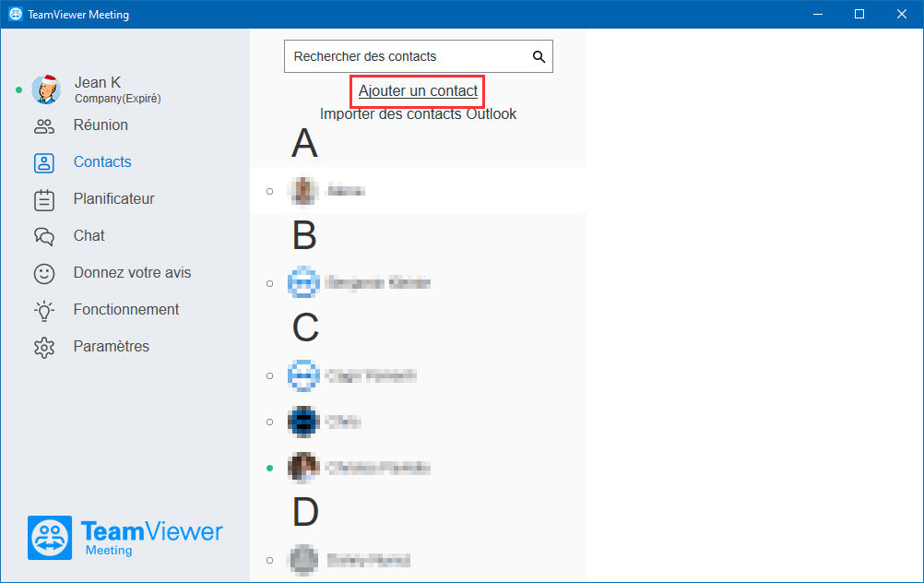Viewport: 924px width, 583px height.
Task: Select the contact under letter B
Action: point(419,283)
